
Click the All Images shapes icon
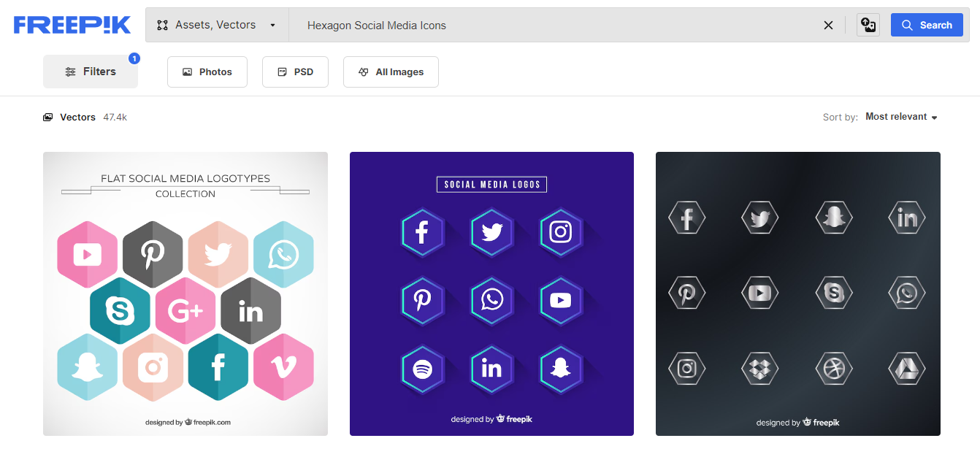[x=363, y=71]
